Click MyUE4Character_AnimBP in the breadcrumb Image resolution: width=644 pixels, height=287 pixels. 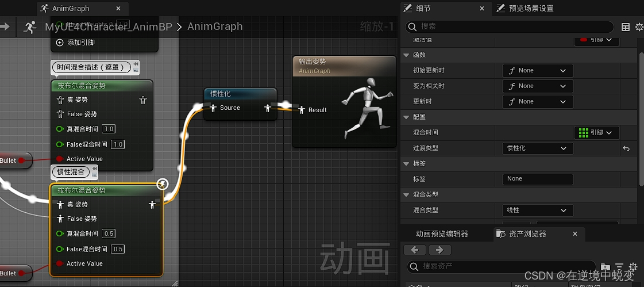[x=108, y=26]
